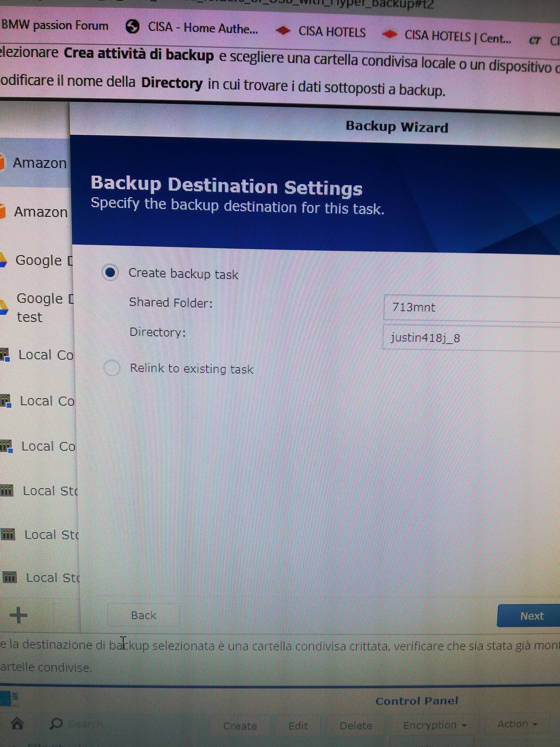This screenshot has height=747, width=560.
Task: Click the plus icon below the destination list
Action: [x=18, y=615]
